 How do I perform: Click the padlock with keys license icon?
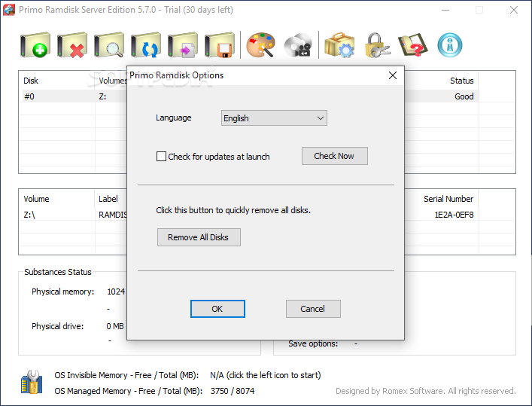[x=377, y=45]
